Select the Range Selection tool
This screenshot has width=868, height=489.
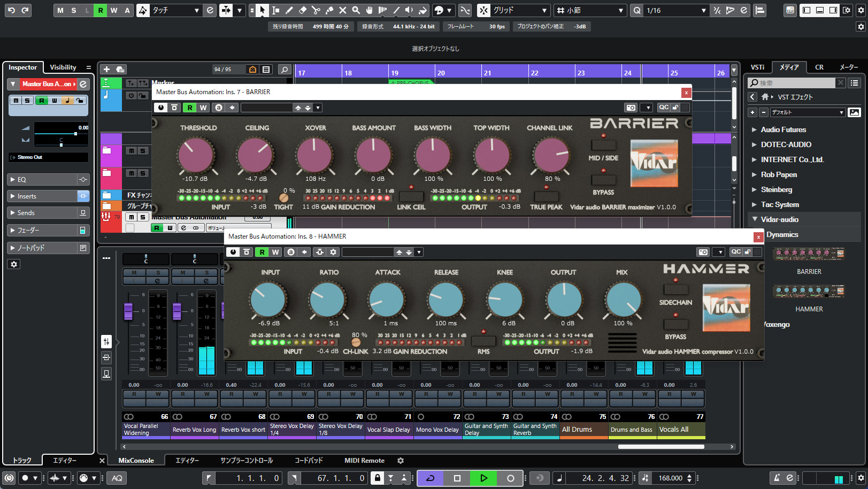pyautogui.click(x=275, y=10)
